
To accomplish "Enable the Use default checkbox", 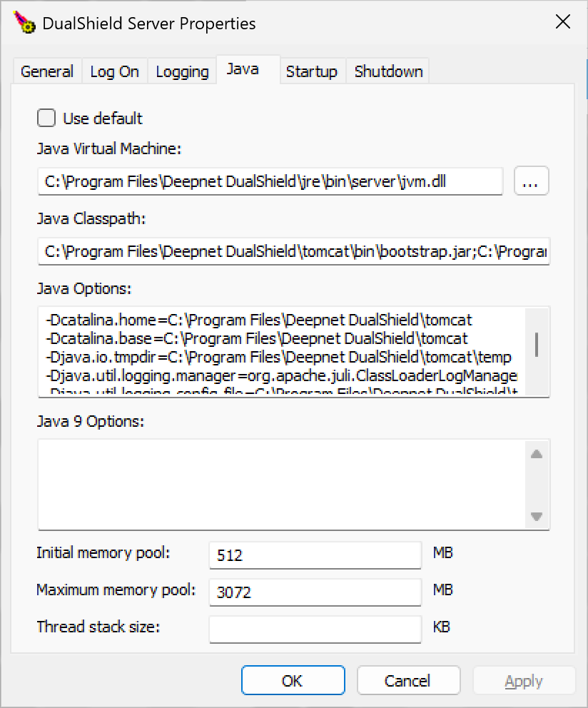I will [46, 118].
